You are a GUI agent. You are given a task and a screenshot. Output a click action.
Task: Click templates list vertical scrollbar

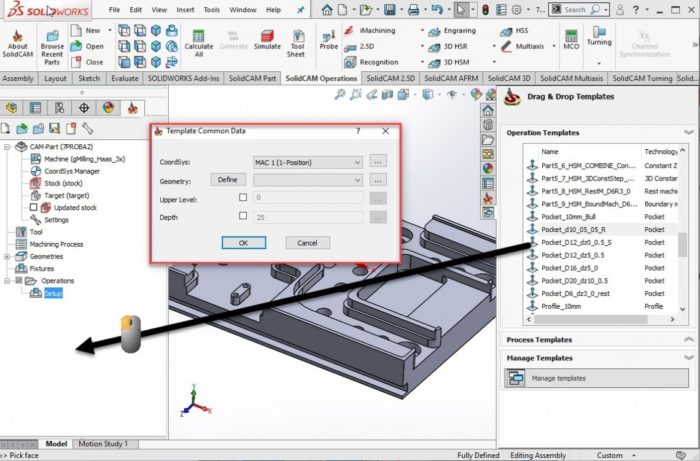pos(682,245)
